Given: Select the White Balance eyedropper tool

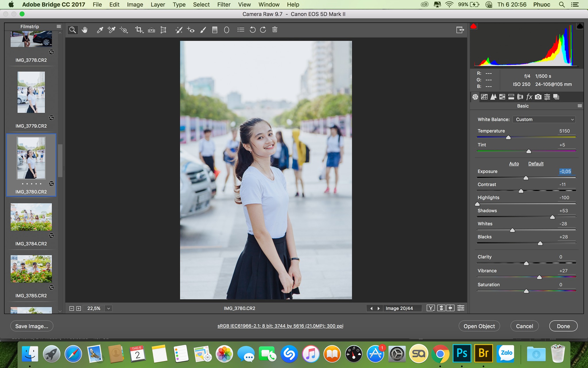Looking at the screenshot, I should (100, 30).
